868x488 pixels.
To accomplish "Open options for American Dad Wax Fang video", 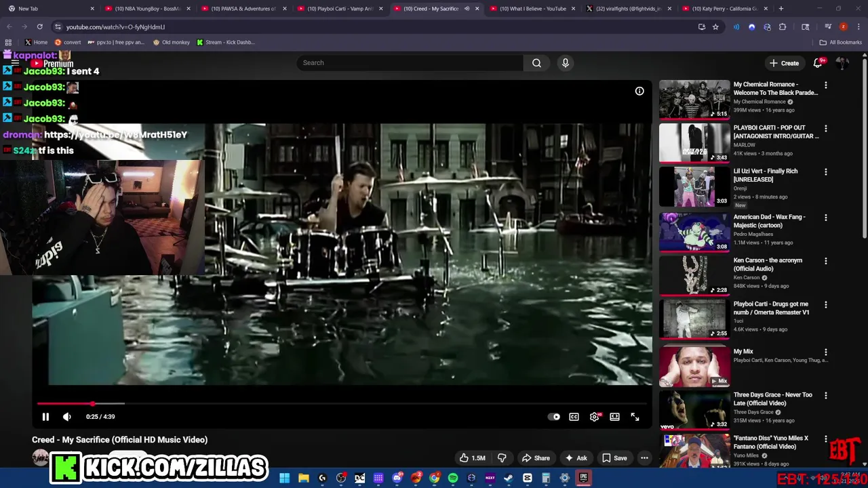I will pos(825,218).
